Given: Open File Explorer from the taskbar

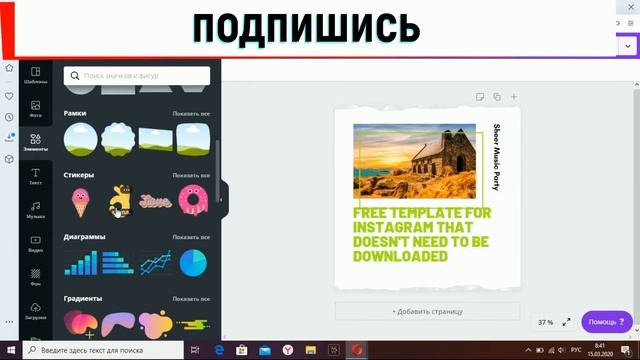Looking at the screenshot, I should pyautogui.click(x=311, y=350).
